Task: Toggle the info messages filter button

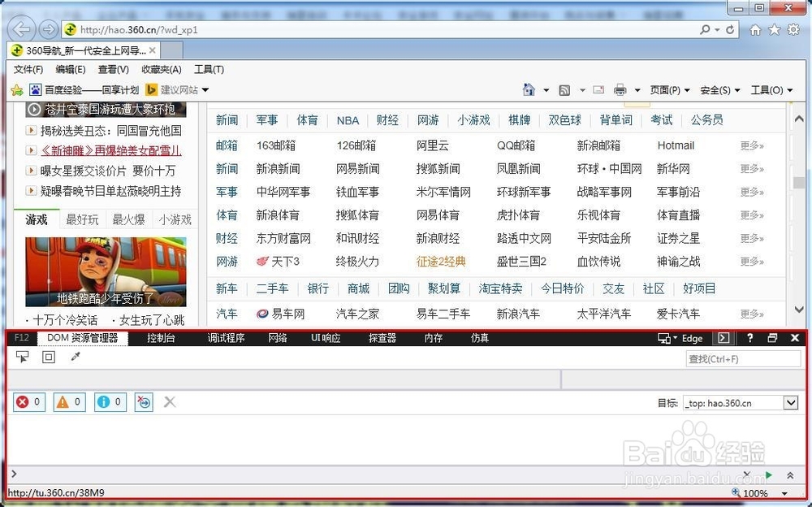Action: pyautogui.click(x=110, y=401)
